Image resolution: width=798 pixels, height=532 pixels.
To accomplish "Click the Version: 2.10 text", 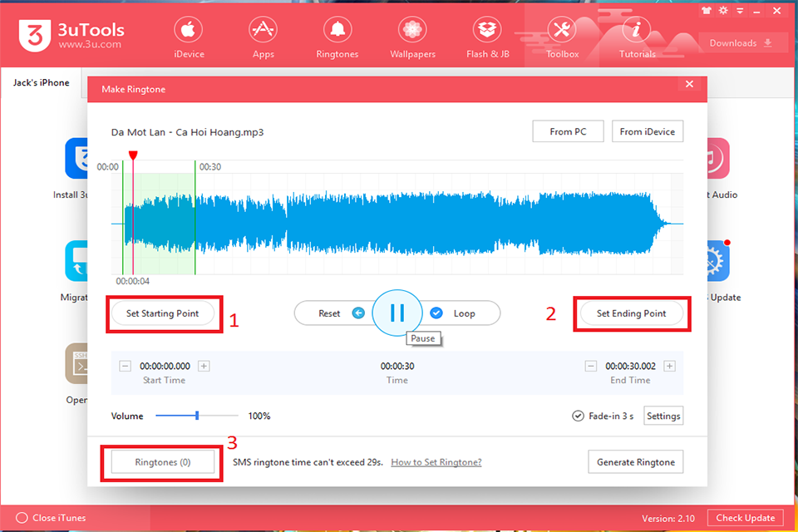I will point(667,518).
